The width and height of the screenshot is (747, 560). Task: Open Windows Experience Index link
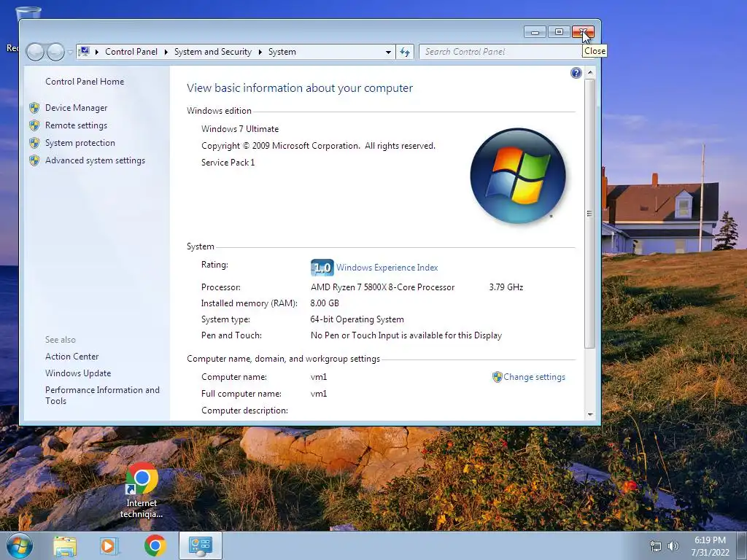(x=387, y=268)
